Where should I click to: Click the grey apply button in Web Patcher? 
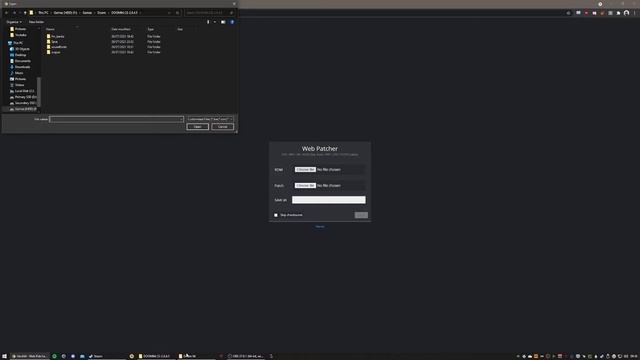361,215
